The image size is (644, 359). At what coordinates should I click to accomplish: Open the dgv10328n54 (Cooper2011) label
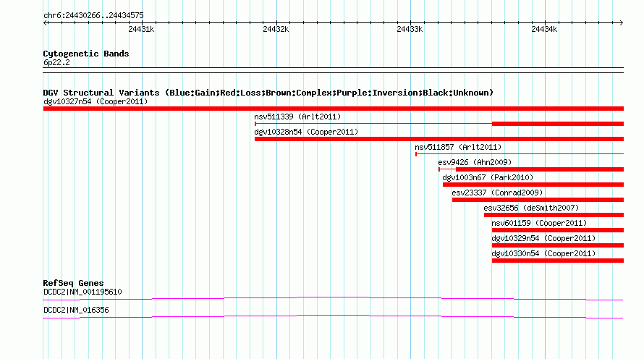tap(306, 132)
